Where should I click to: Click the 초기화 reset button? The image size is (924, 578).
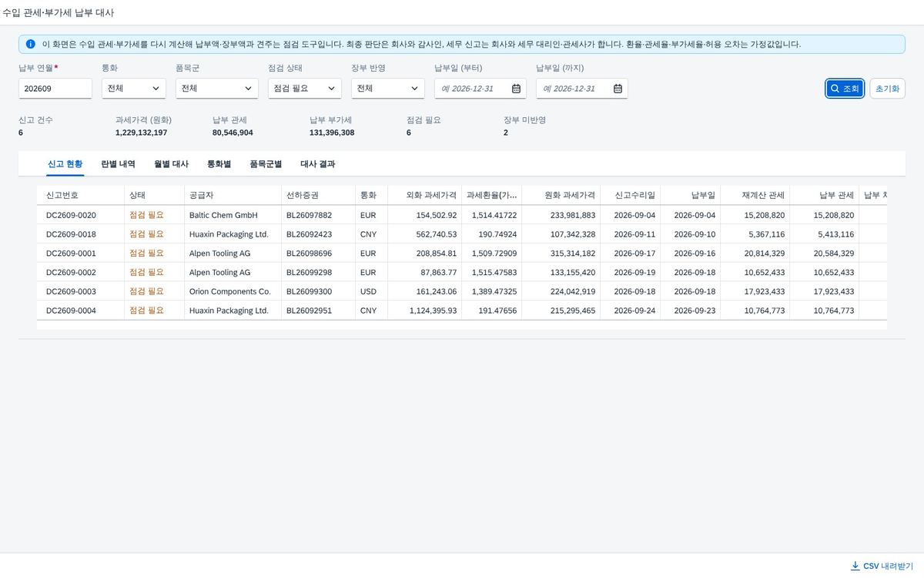(x=887, y=89)
